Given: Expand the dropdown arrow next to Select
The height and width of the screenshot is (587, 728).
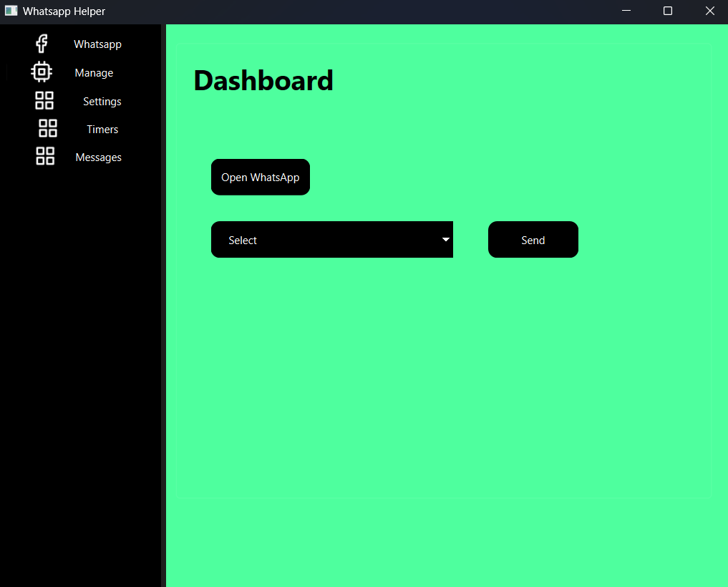Looking at the screenshot, I should 445,240.
